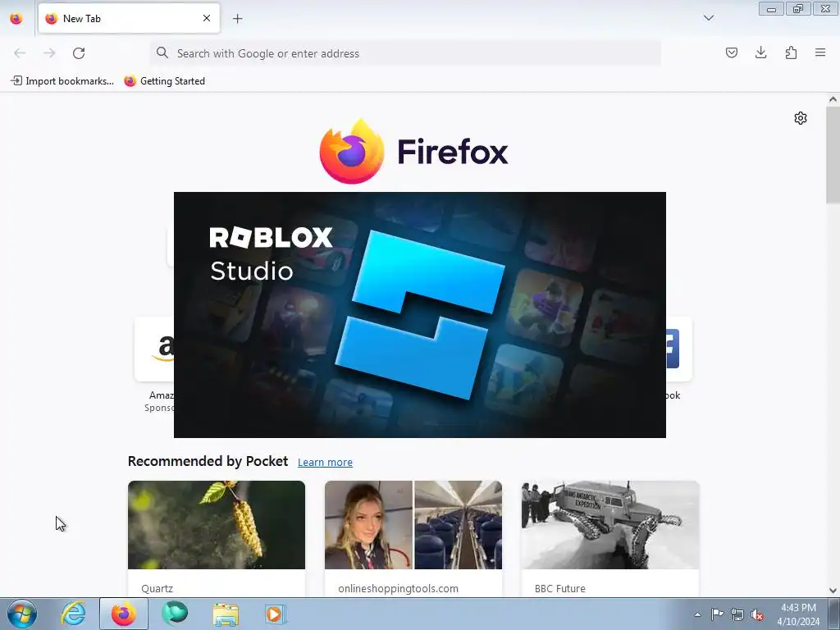
Task: Launch Internet Explorer from the taskbar
Action: coord(73,614)
